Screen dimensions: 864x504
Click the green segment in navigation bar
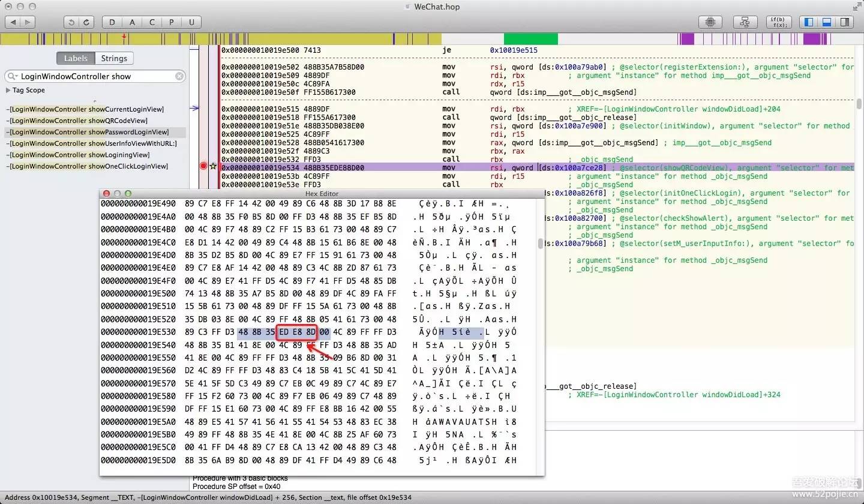point(530,39)
